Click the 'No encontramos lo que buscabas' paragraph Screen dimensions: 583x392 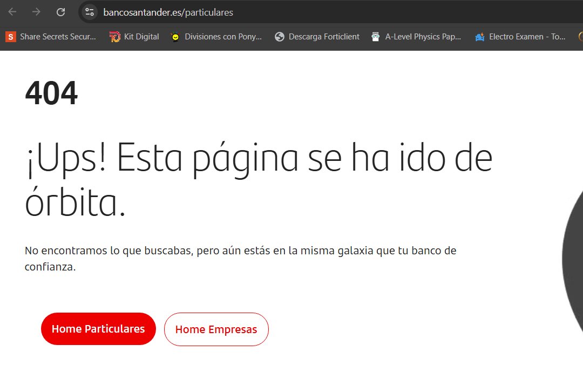click(241, 259)
